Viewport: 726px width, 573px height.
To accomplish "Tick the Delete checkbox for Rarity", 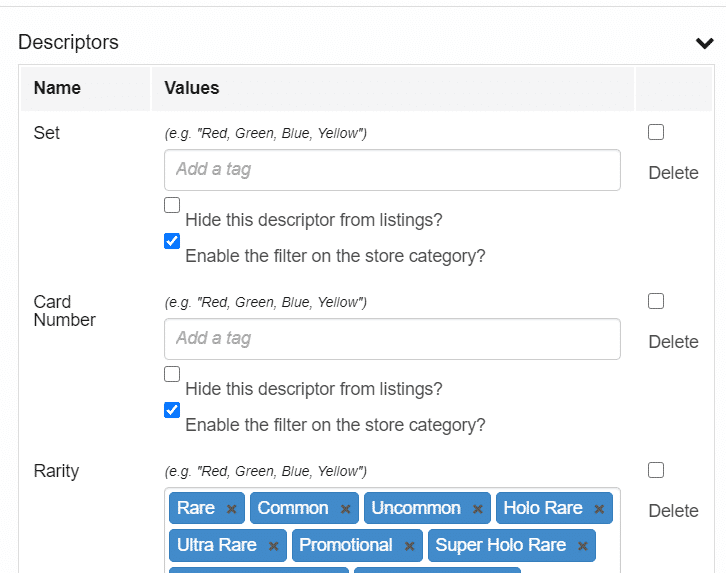I will pos(656,470).
